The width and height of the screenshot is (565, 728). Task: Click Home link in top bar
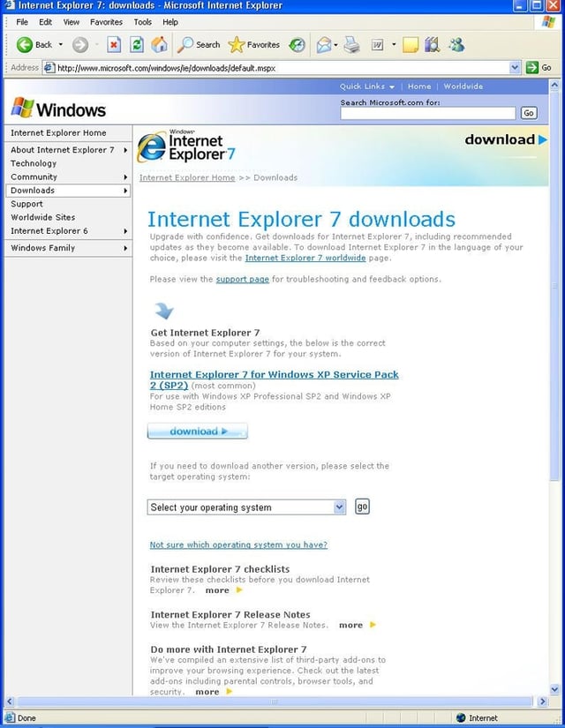point(419,86)
